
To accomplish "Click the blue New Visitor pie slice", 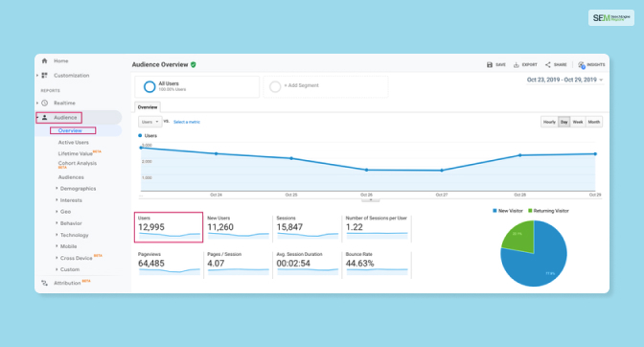I will pos(544,263).
